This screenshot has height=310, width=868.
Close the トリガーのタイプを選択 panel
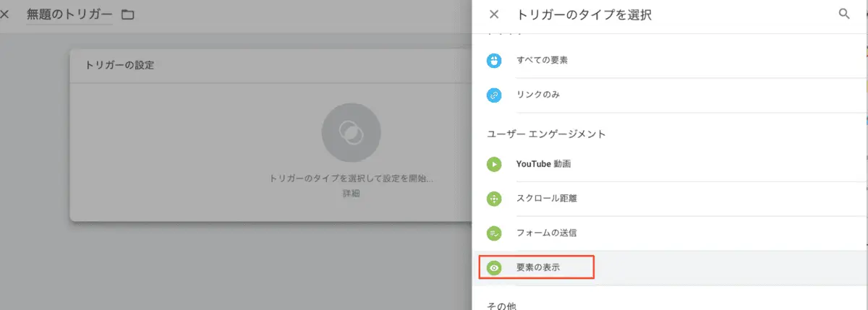[x=494, y=14]
